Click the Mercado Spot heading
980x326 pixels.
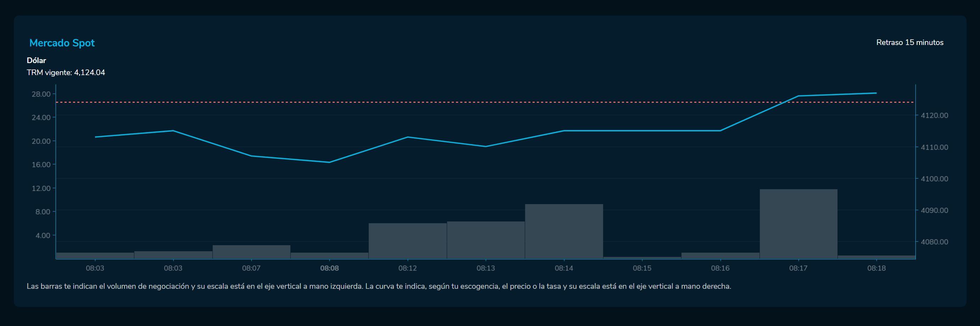tap(62, 43)
